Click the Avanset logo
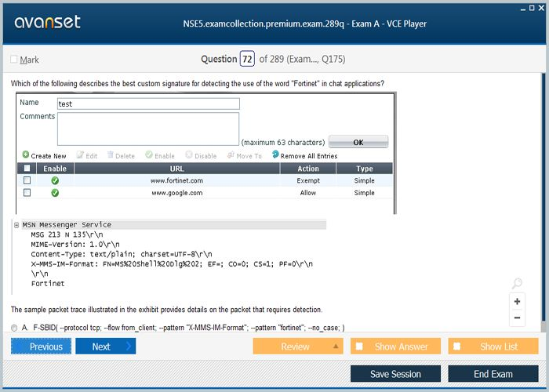This screenshot has width=549, height=392. pyautogui.click(x=48, y=22)
